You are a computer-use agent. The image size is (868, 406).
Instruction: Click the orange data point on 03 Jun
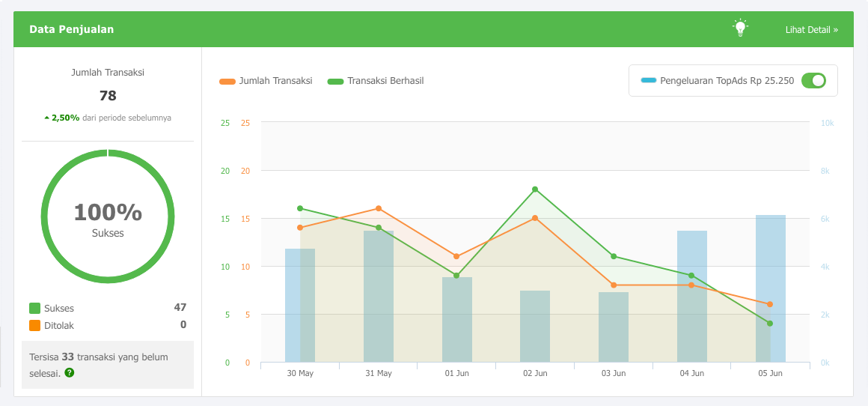click(x=614, y=285)
